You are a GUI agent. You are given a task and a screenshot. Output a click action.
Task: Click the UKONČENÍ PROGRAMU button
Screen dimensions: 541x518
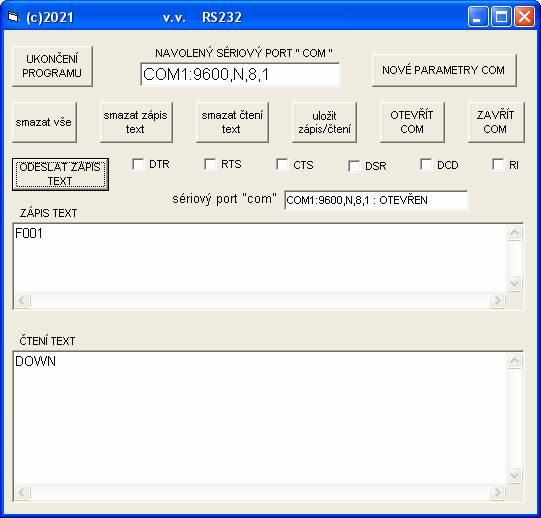click(52, 66)
